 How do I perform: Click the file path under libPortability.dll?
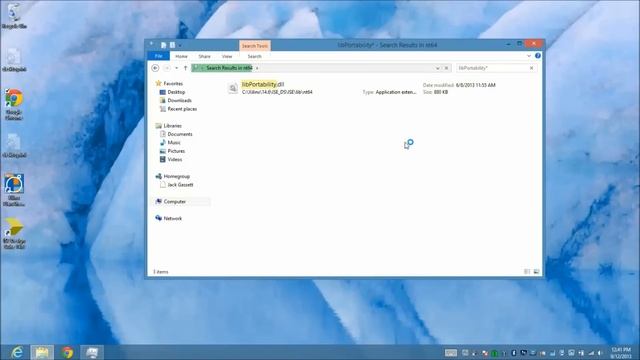pyautogui.click(x=277, y=92)
